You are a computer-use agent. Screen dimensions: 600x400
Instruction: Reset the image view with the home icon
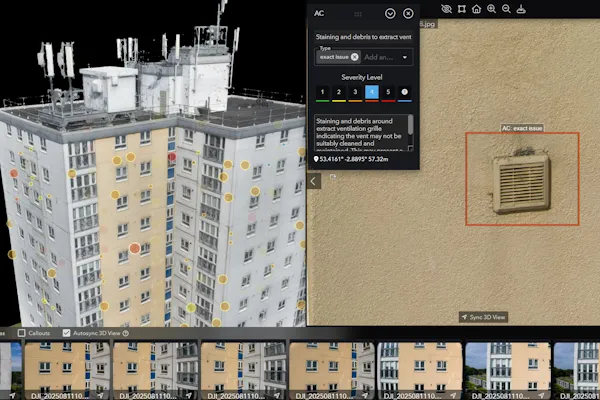tap(476, 9)
